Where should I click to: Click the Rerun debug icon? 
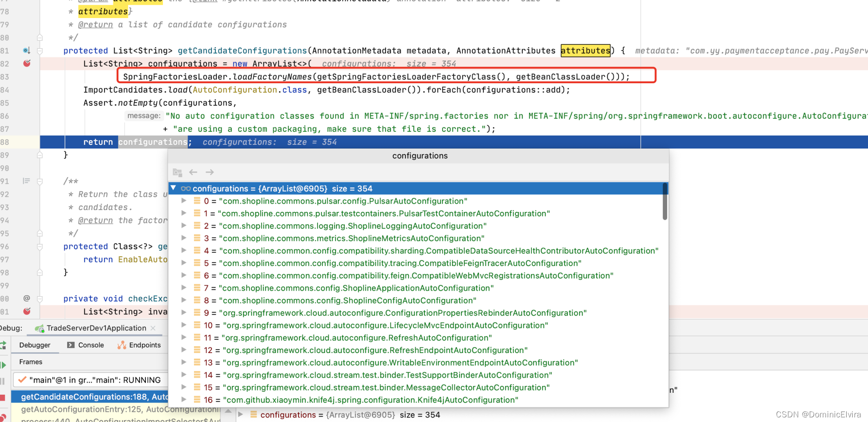point(3,345)
